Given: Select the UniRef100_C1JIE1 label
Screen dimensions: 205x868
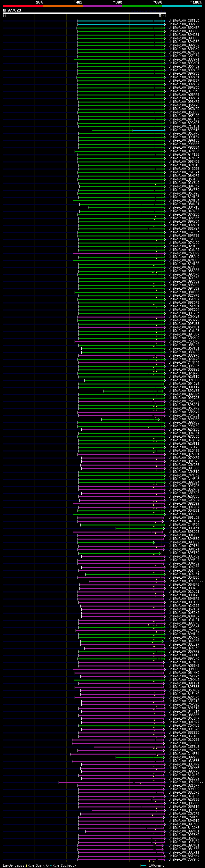Looking at the screenshot, I should point(184,127).
